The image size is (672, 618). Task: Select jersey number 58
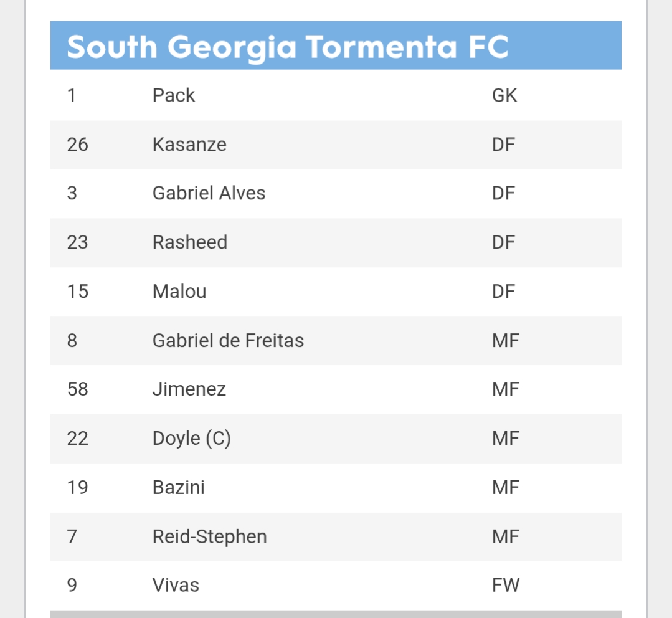click(78, 389)
